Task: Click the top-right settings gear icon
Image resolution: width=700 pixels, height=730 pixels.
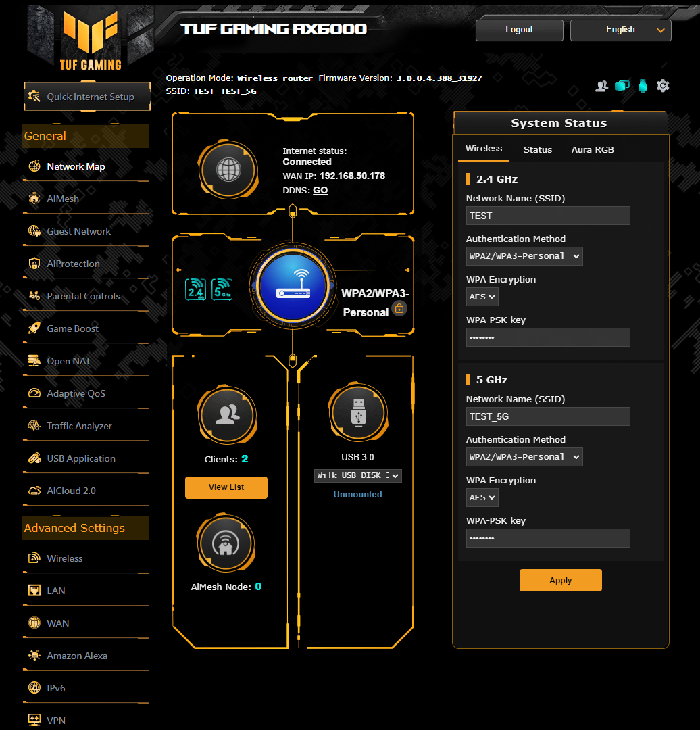Action: pos(663,86)
